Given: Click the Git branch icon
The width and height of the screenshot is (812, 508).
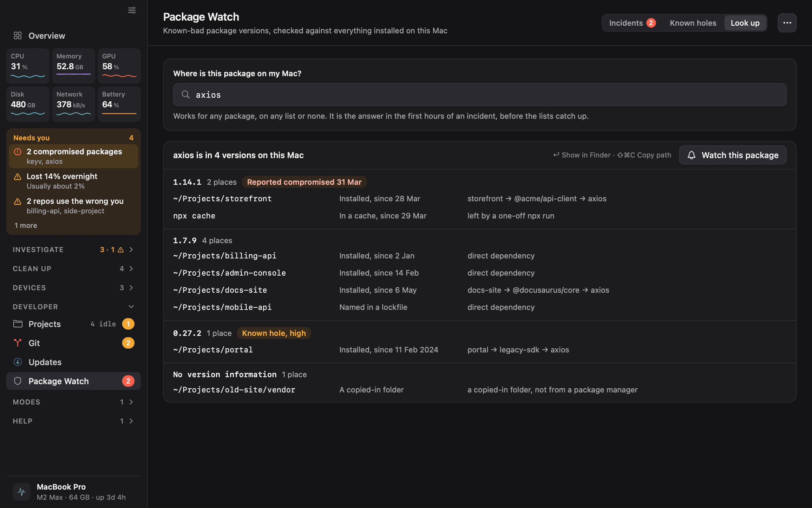Looking at the screenshot, I should pyautogui.click(x=18, y=343).
